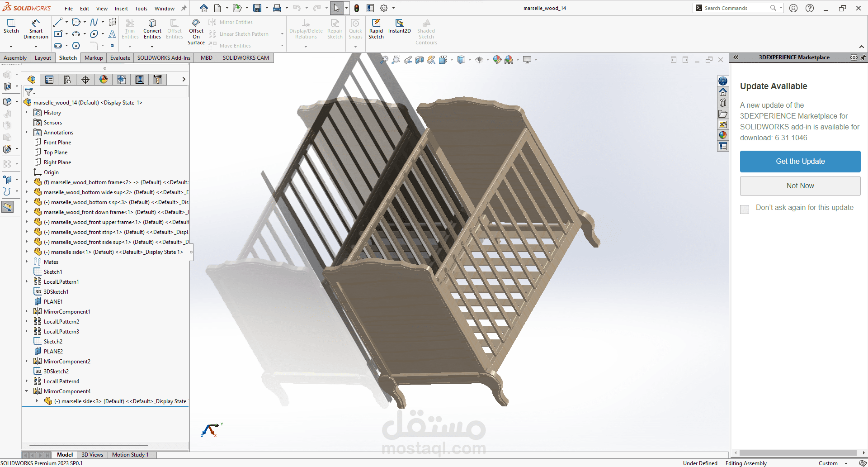868x467 pixels.
Task: Switch to the 3D Views tab
Action: point(92,455)
